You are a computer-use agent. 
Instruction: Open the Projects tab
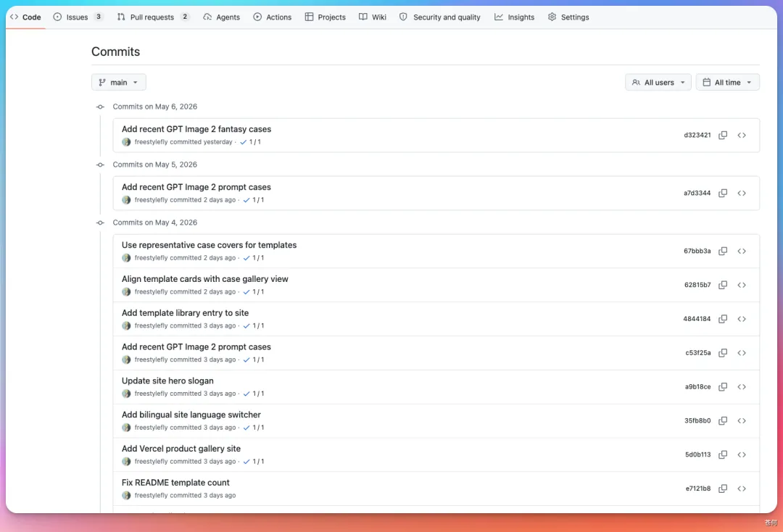[x=325, y=17]
